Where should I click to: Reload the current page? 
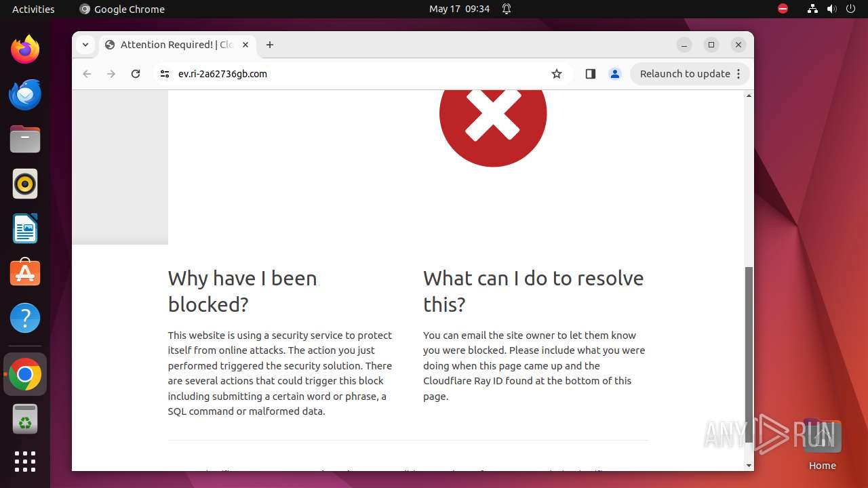(x=136, y=74)
